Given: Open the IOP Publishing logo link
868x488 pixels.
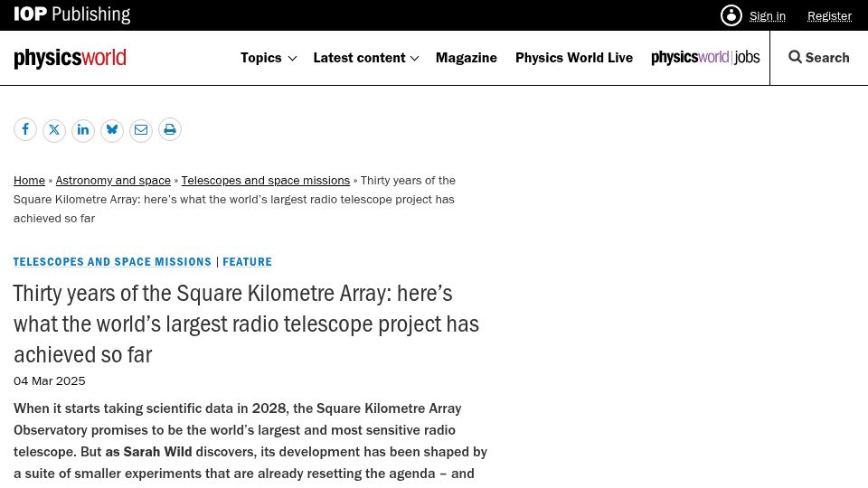Looking at the screenshot, I should (x=72, y=14).
